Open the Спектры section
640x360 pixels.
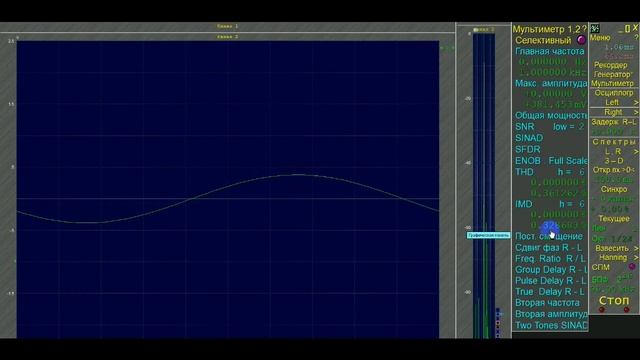tap(614, 142)
